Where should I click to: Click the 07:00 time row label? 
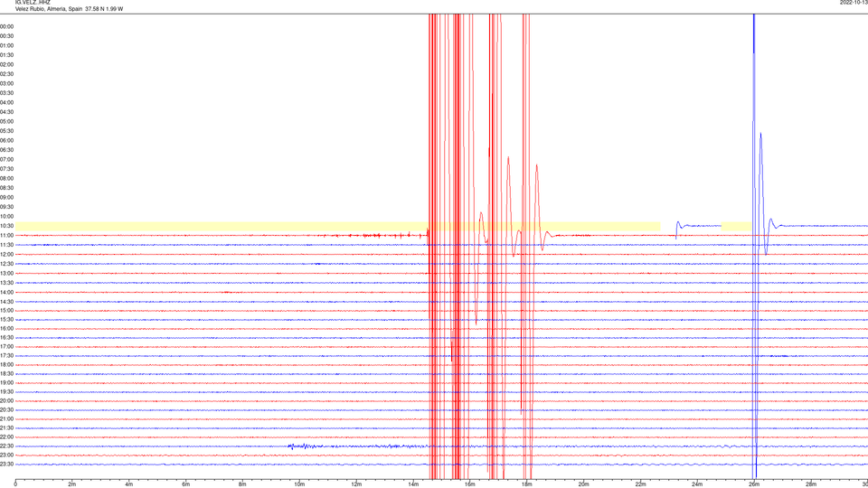point(6,159)
